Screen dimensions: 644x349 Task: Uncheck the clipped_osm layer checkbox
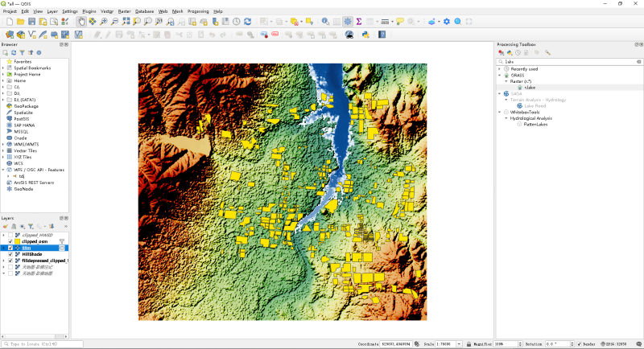click(x=10, y=241)
